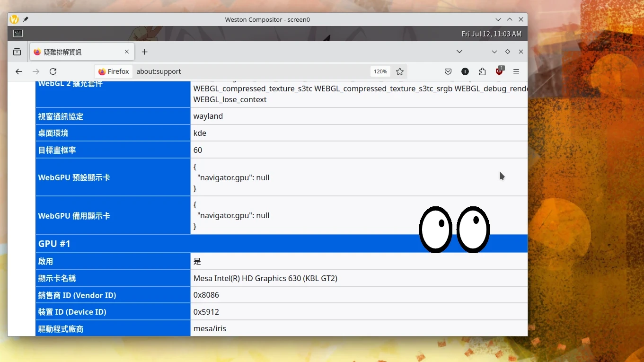Toggle bookmark star for this page
This screenshot has width=644, height=362.
(x=400, y=71)
